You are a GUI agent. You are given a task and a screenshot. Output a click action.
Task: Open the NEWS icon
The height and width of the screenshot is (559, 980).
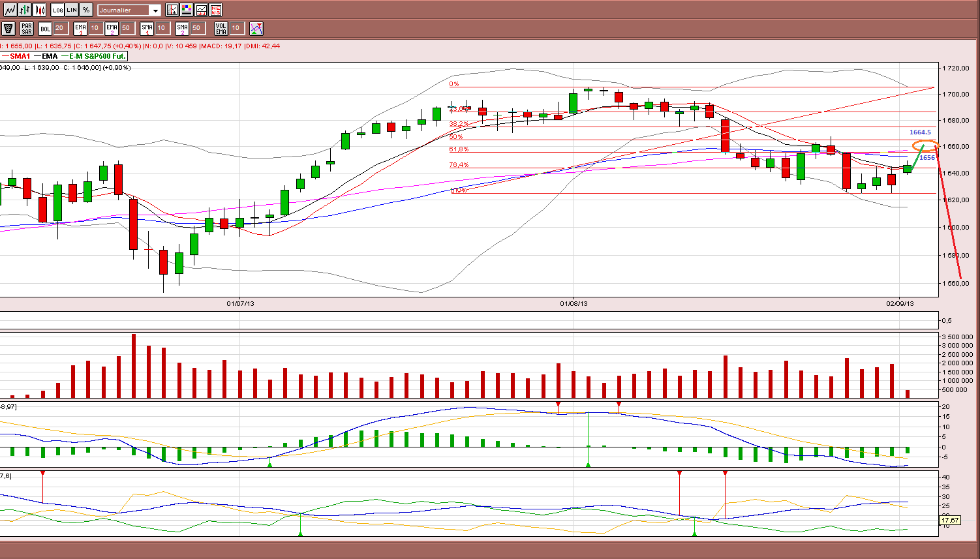215,10
